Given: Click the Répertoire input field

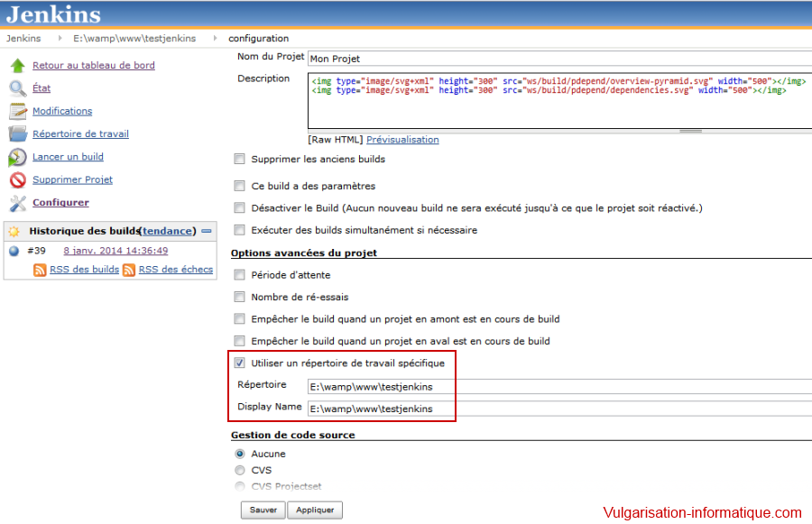Looking at the screenshot, I should (559, 387).
